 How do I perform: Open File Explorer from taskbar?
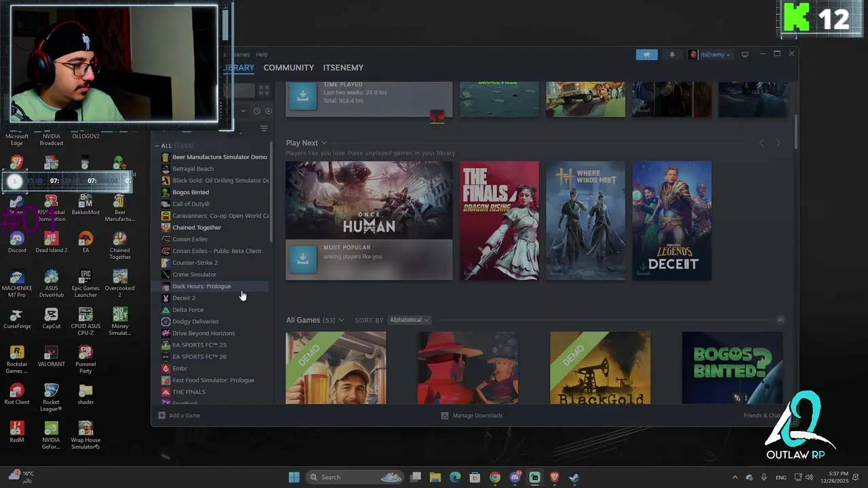coord(435,477)
